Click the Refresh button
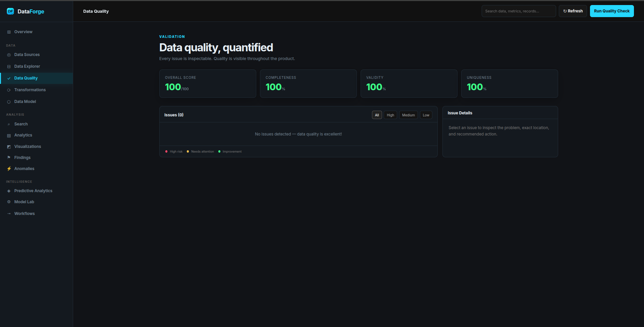 coord(573,11)
